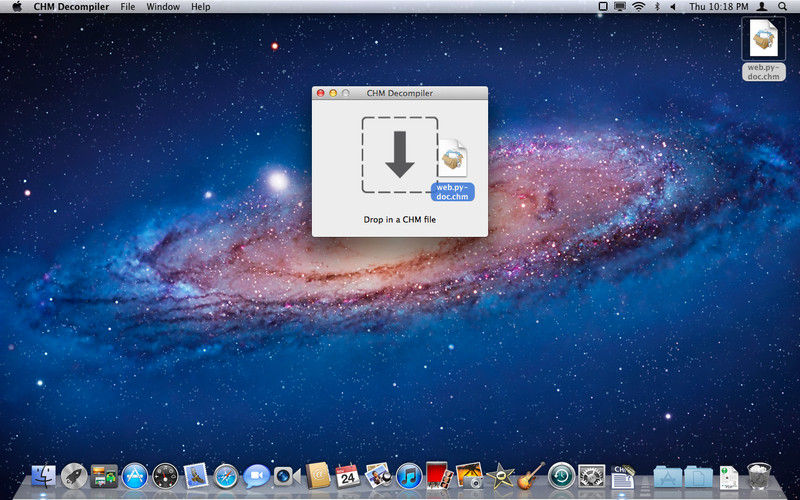Launch Safari from the Dock
The height and width of the screenshot is (500, 800).
[226, 476]
